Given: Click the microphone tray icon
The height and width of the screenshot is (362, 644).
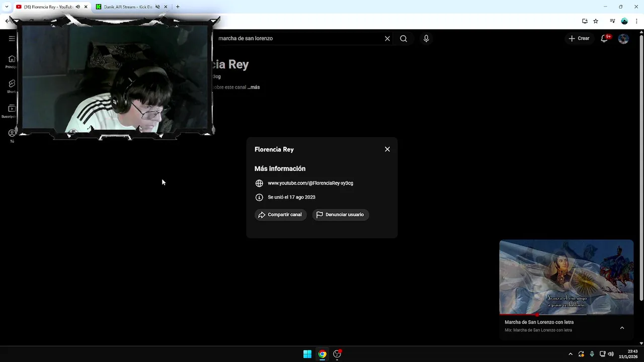Looking at the screenshot, I should pyautogui.click(x=592, y=354).
